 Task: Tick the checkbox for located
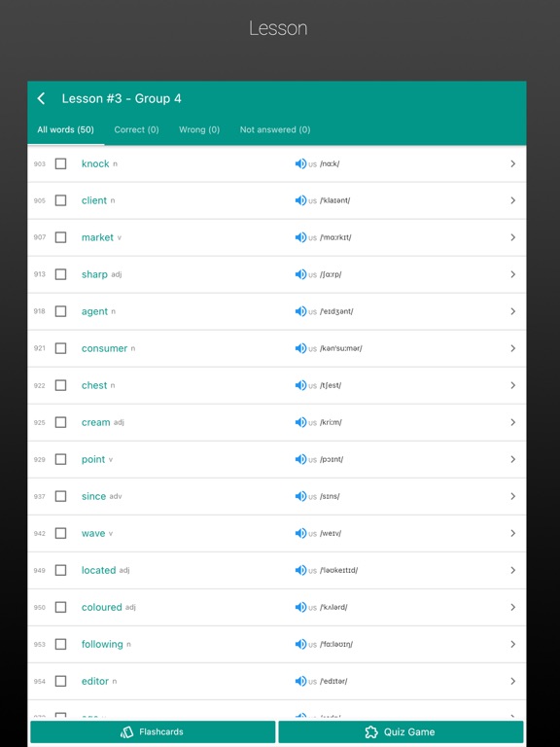coord(60,570)
